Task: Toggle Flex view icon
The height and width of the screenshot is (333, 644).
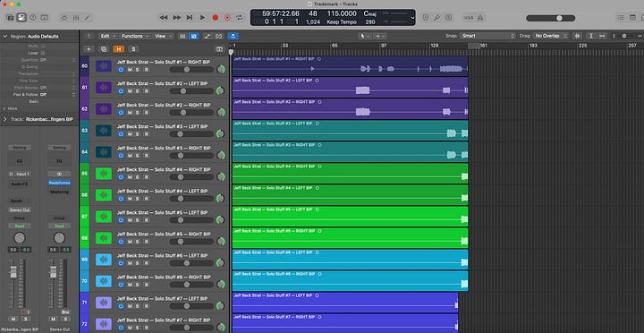Action: click(x=219, y=36)
